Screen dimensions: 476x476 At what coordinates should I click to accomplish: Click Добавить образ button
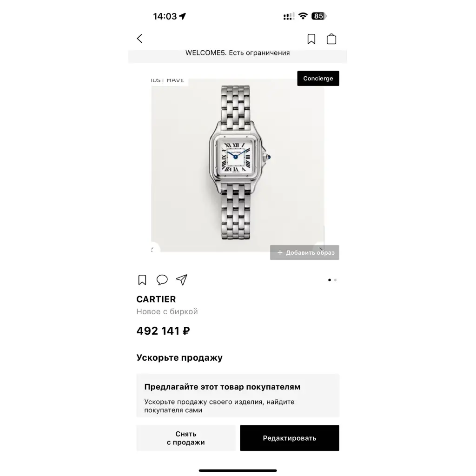(x=304, y=252)
